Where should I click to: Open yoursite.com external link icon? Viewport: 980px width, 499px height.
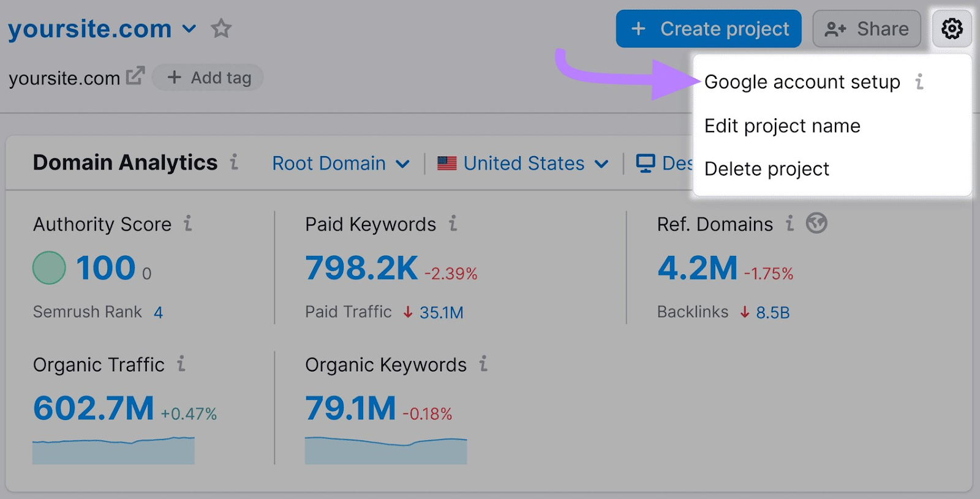tap(135, 76)
